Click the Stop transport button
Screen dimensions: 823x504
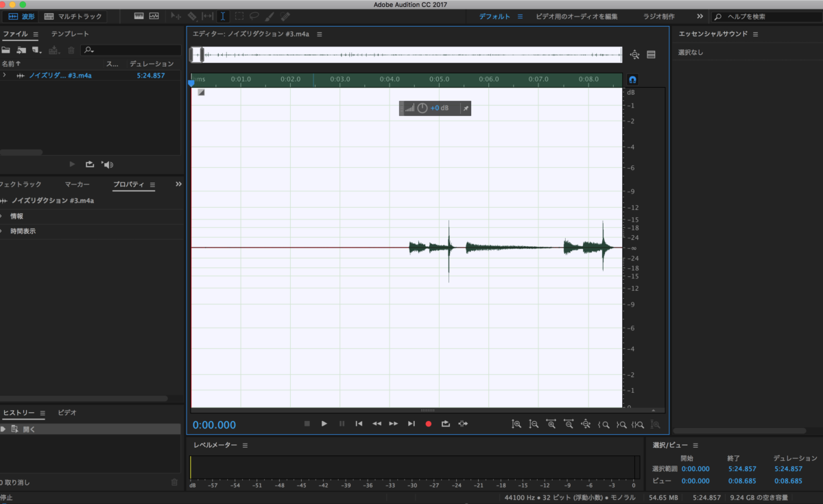pyautogui.click(x=307, y=424)
